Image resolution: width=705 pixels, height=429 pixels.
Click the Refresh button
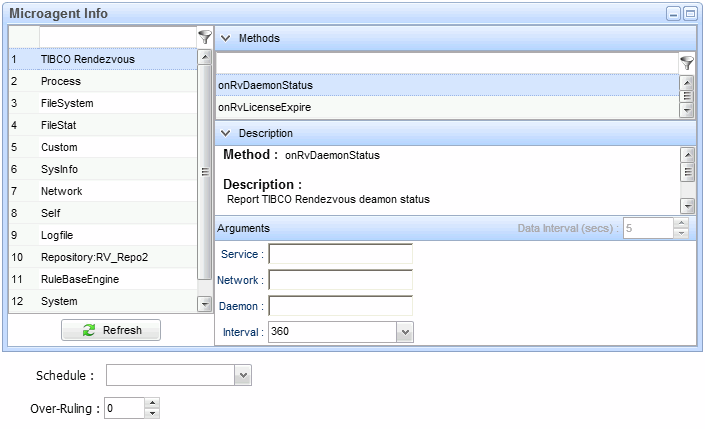pyautogui.click(x=111, y=330)
